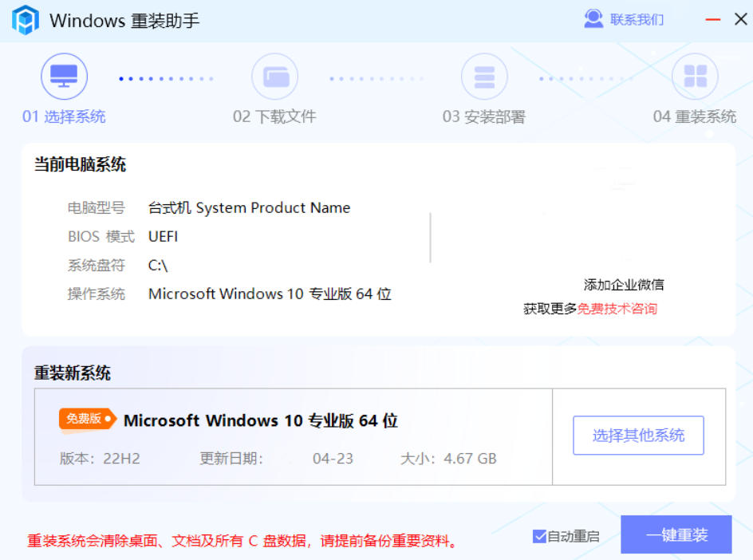Select the Microsoft Windows 10 专业版 64 位 reinstall option
The image size is (753, 560).
[261, 420]
